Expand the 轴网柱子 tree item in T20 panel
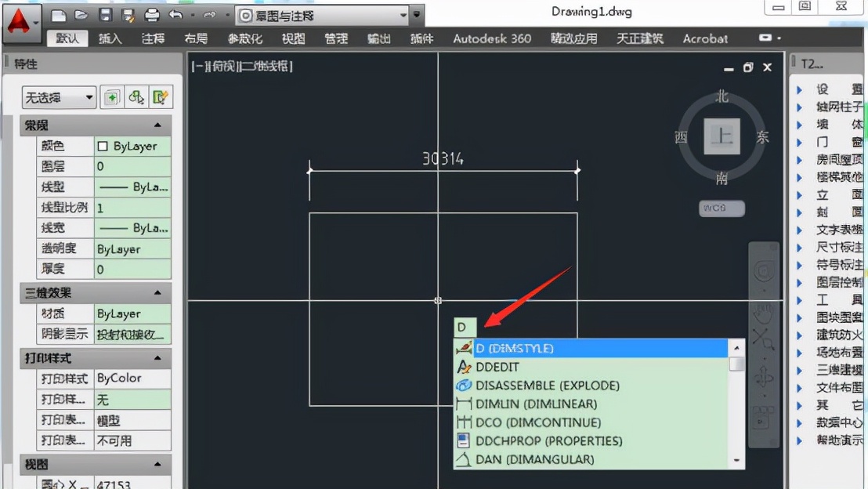 tap(799, 107)
